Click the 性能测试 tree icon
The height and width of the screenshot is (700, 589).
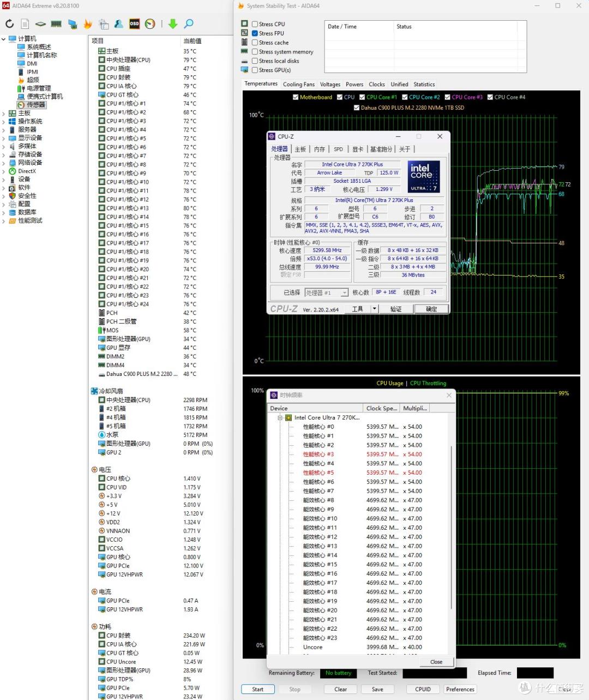(x=12, y=220)
